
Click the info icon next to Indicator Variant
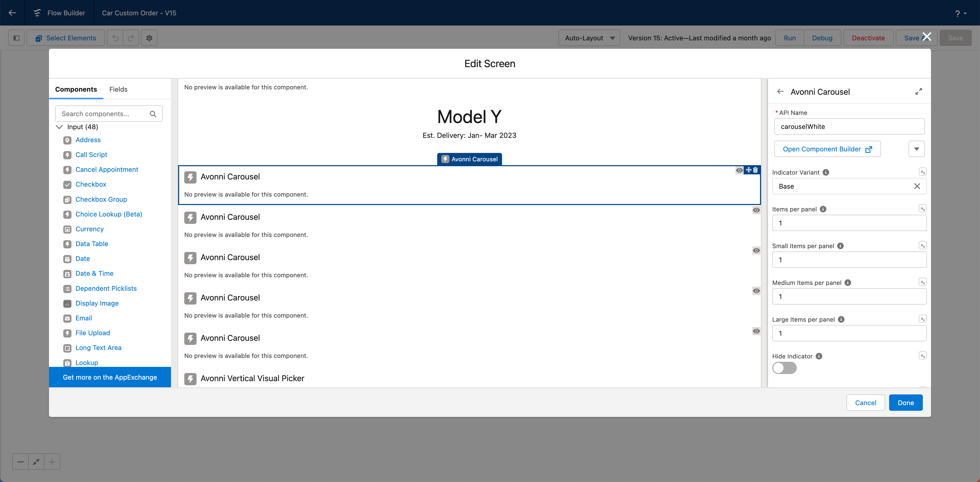826,172
